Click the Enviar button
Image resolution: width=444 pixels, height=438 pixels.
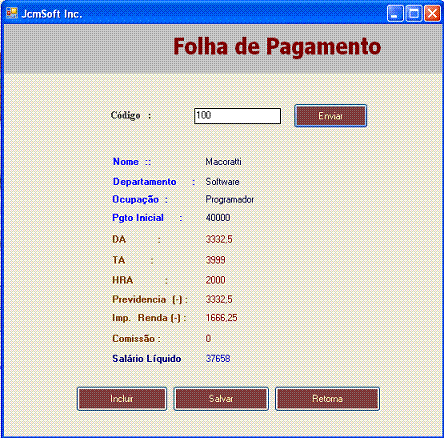(330, 116)
